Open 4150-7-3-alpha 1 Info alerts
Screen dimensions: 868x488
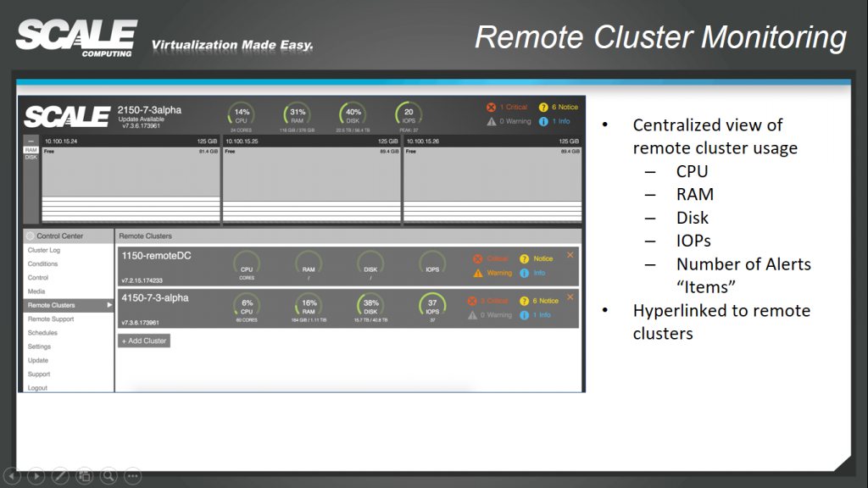535,315
